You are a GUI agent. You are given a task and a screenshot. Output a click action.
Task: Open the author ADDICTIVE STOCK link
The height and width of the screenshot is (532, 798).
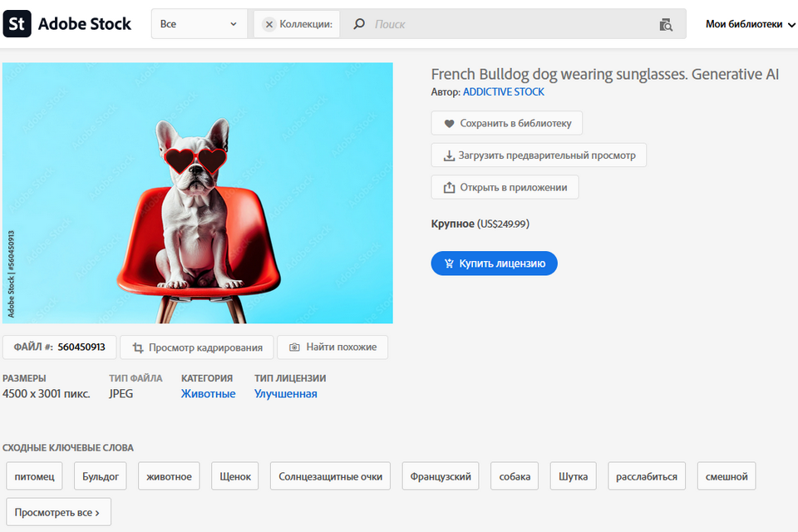(503, 92)
